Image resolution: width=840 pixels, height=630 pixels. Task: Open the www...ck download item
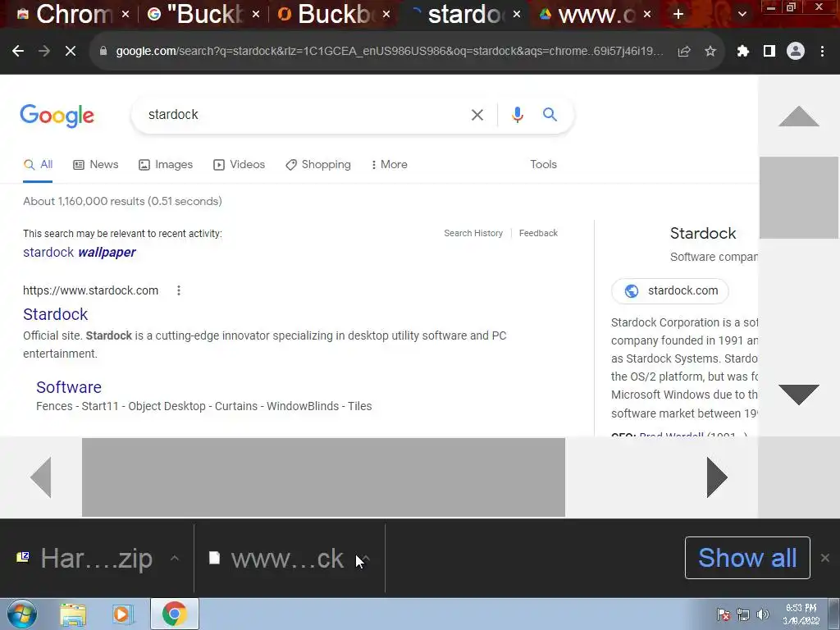(x=276, y=559)
